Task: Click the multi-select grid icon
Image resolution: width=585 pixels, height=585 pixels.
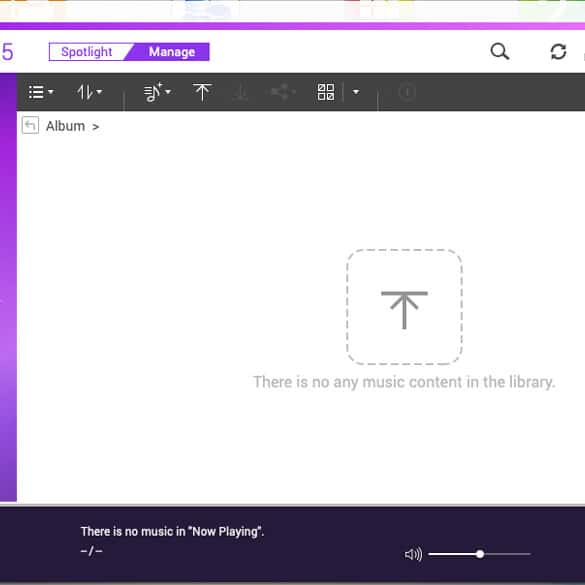Action: (326, 92)
